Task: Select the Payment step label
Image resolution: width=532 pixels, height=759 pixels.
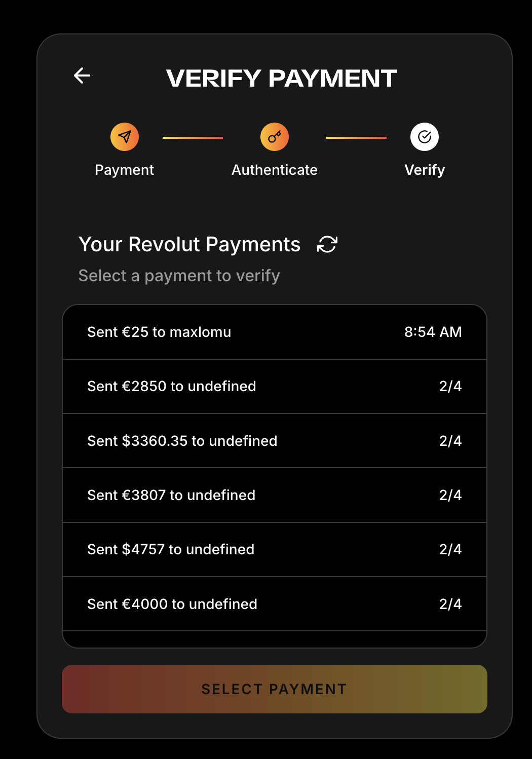Action: pyautogui.click(x=125, y=170)
